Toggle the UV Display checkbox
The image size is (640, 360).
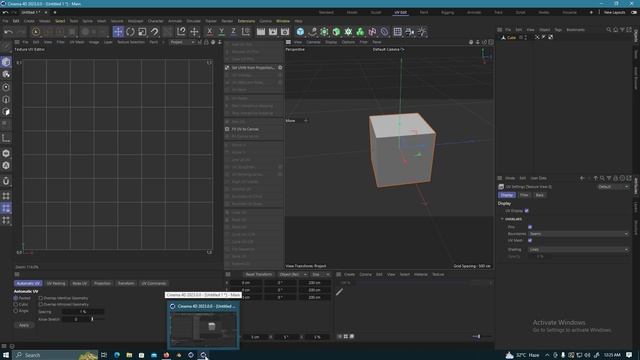point(527,211)
